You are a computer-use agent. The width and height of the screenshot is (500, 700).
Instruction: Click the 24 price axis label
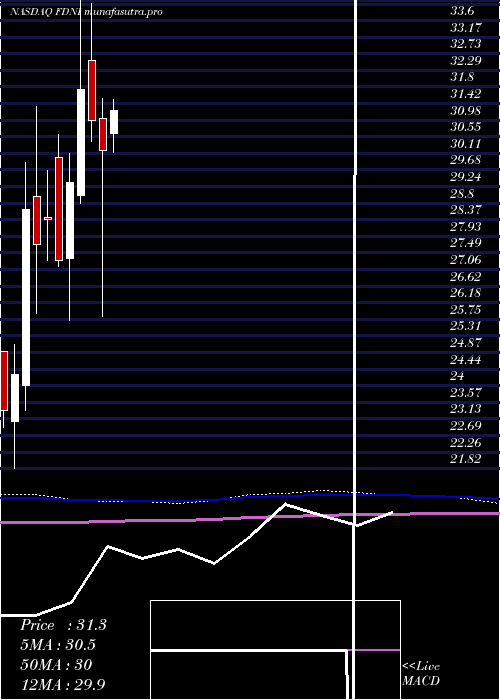pos(458,376)
